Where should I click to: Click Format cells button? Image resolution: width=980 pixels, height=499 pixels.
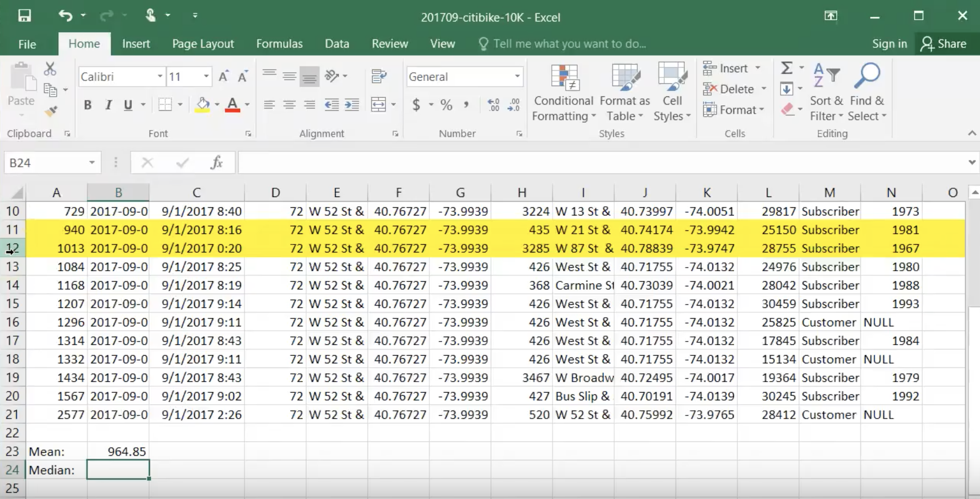(729, 110)
